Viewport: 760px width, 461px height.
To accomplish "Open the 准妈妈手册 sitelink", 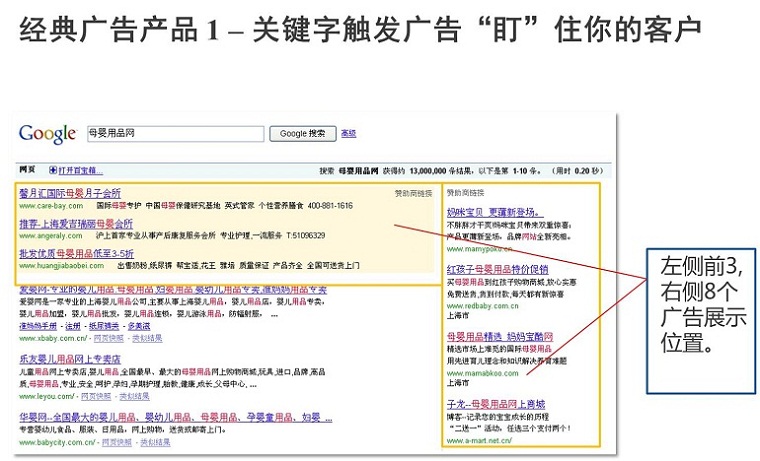I will [x=38, y=326].
